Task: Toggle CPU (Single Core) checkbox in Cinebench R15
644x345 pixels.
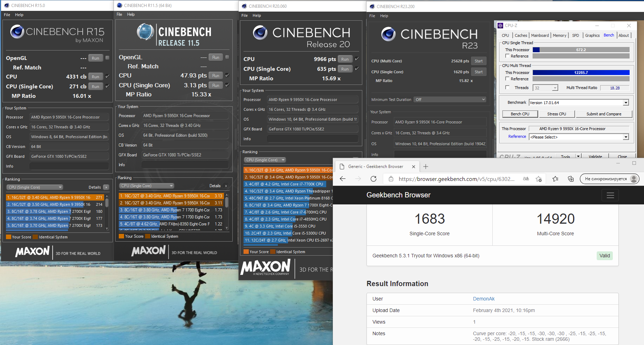Action: click(x=108, y=86)
